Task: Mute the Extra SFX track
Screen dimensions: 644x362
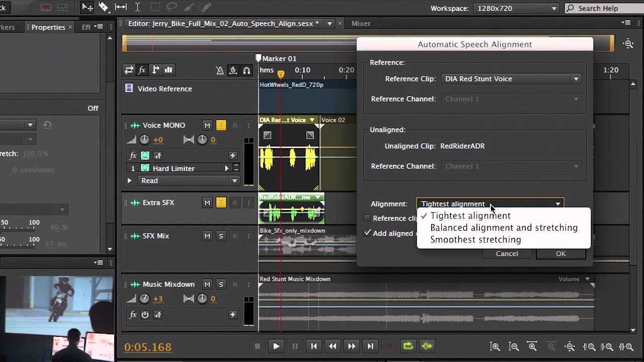Action: [207, 203]
